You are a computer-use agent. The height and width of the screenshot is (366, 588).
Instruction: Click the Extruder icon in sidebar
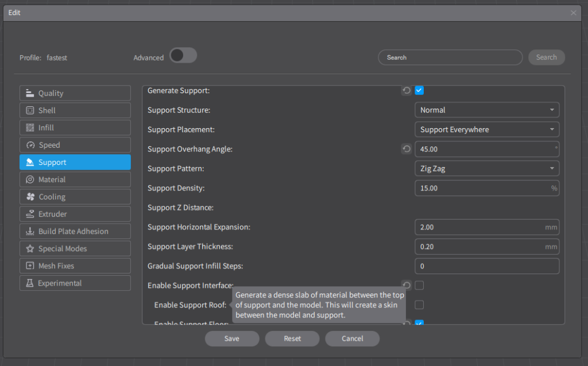[30, 214]
